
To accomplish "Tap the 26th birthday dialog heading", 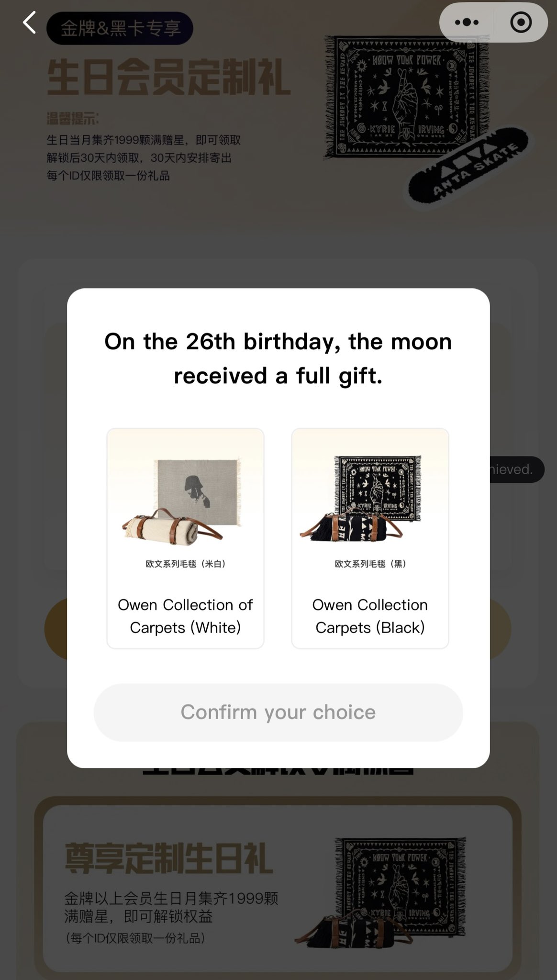I will [278, 358].
